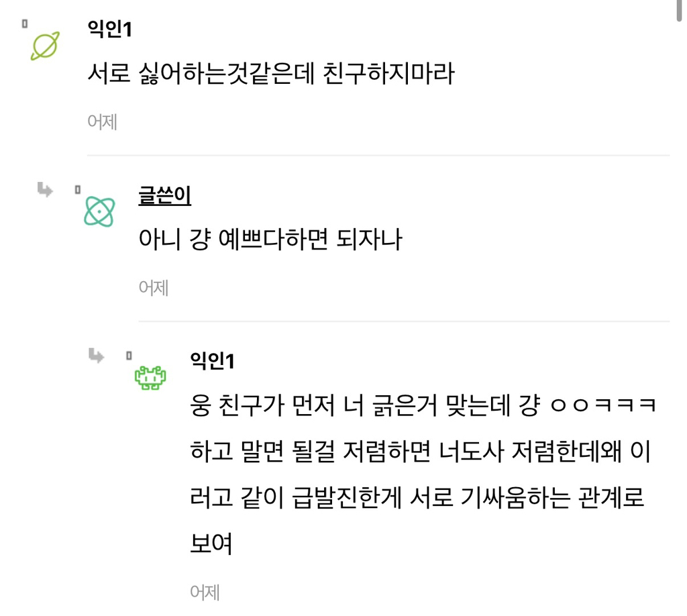Click the divider line below the first comment
Viewport: 687px width, 616px height.
pyautogui.click(x=378, y=156)
